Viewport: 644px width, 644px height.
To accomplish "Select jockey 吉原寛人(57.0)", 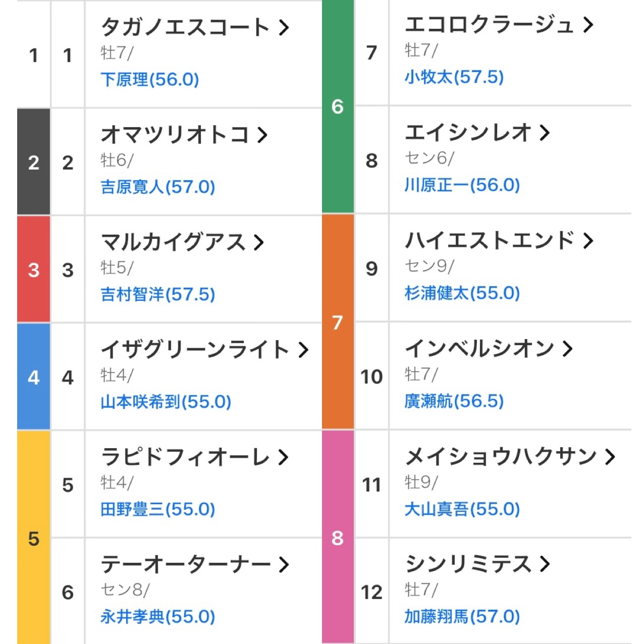I will coord(158,187).
